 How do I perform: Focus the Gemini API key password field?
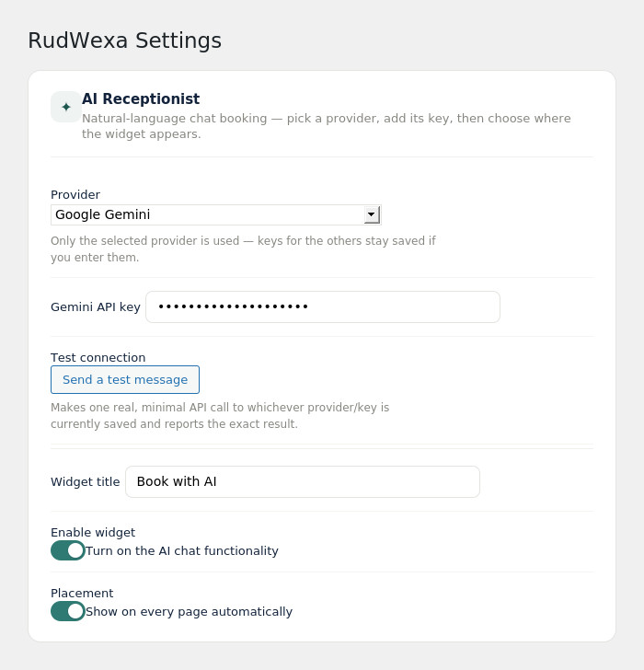pos(323,306)
